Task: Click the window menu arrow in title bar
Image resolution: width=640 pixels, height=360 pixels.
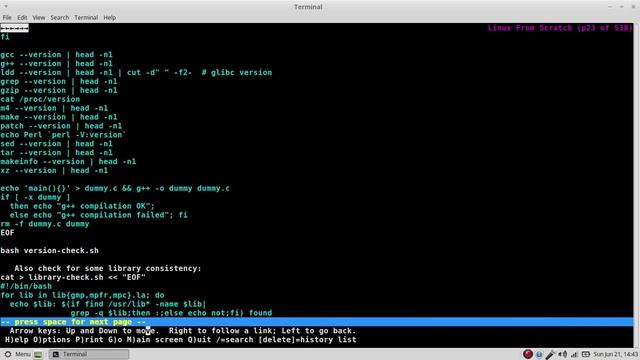Action: (6, 7)
